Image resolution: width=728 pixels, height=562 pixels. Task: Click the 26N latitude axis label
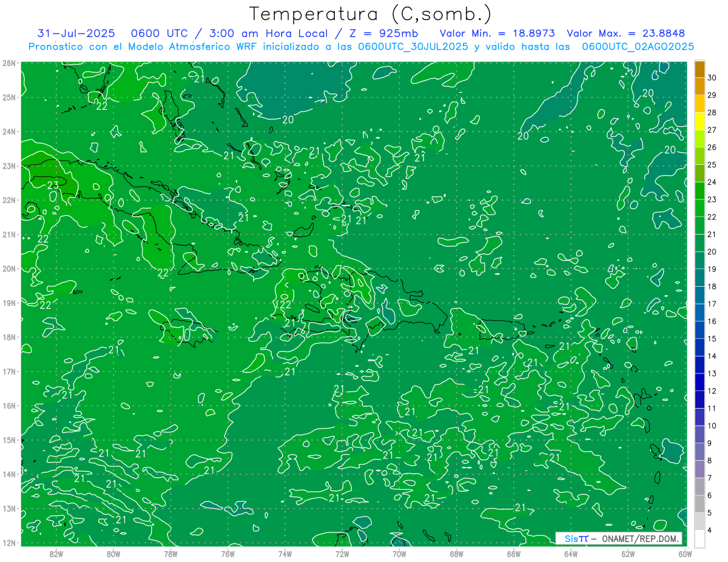pos(9,63)
